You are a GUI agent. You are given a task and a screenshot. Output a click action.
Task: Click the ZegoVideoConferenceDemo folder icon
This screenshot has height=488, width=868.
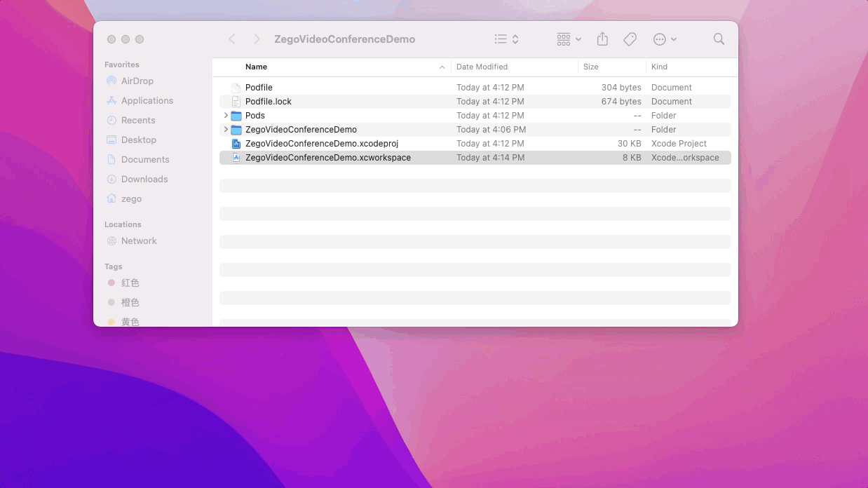pyautogui.click(x=236, y=130)
